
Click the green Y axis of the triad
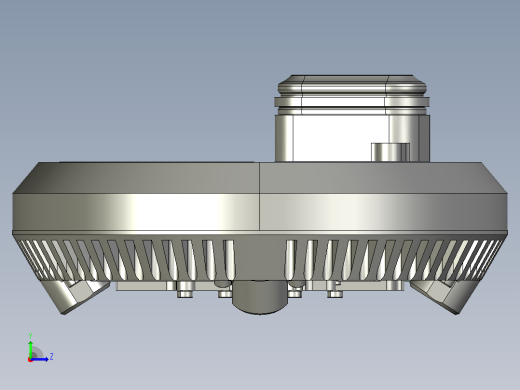(x=30, y=349)
